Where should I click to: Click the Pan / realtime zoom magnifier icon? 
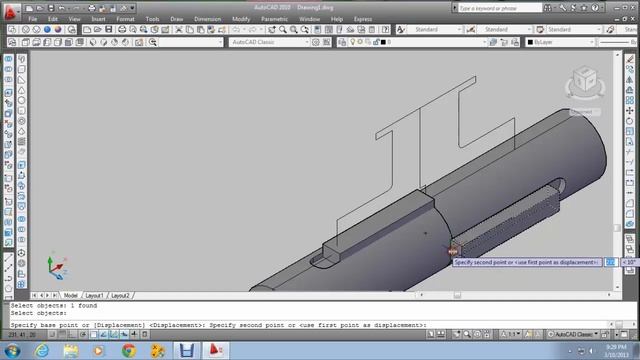pyautogui.click(x=283, y=29)
